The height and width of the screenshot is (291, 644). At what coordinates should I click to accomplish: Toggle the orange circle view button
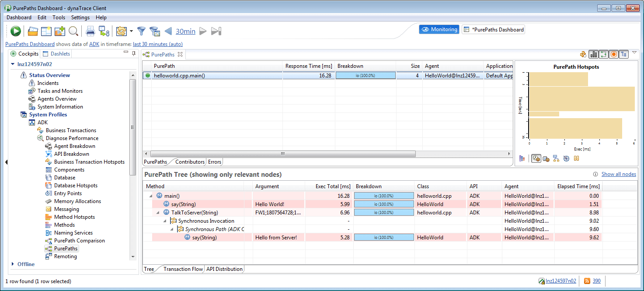(x=614, y=54)
